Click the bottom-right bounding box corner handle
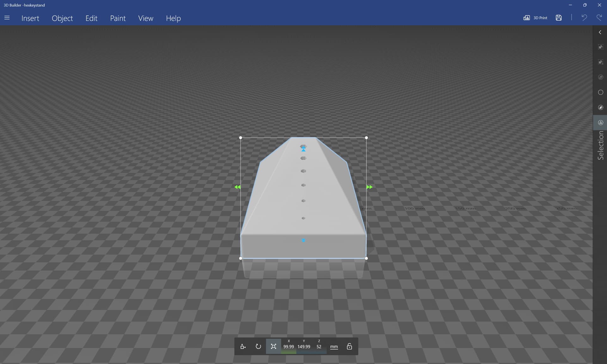This screenshot has height=364, width=607. (x=366, y=258)
